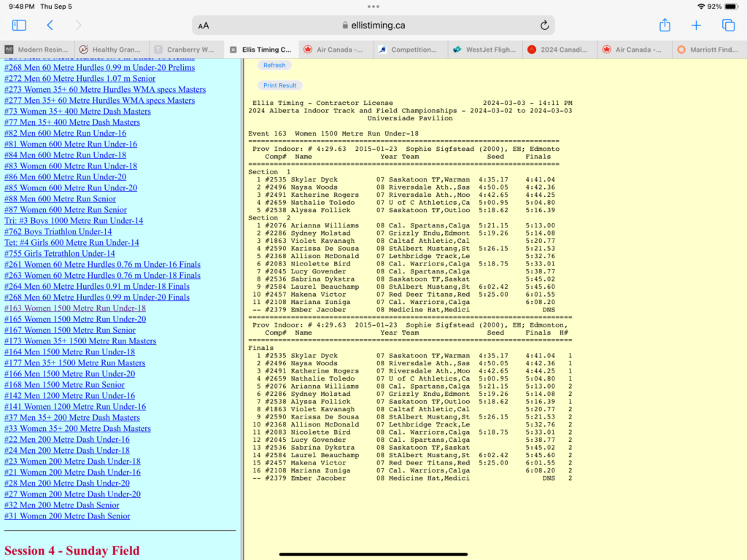Open #264 Men 60 Metre Hurdles Under-18 Finals
This screenshot has height=560, width=747.
(x=97, y=287)
